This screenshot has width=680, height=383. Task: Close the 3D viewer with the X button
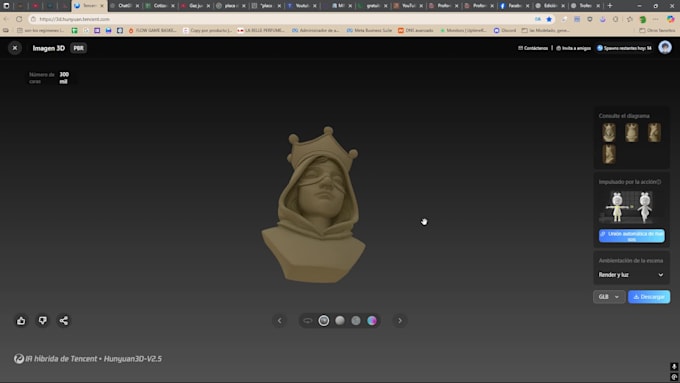pos(15,48)
